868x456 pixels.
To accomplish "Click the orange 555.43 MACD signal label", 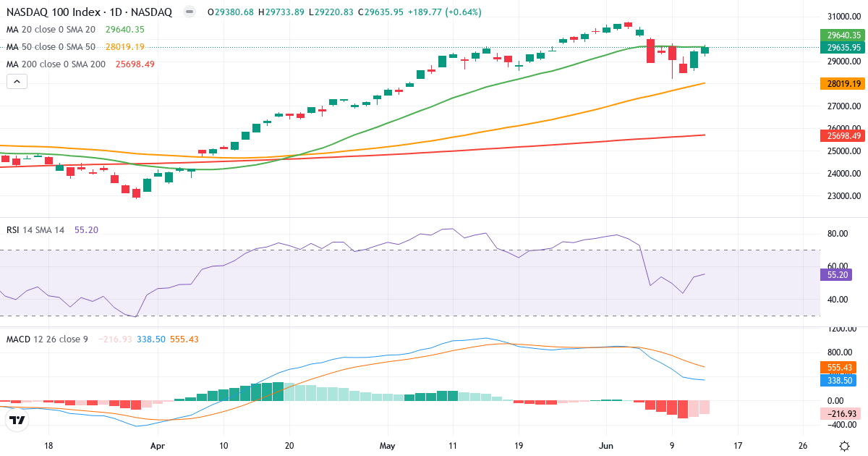I will click(x=839, y=368).
